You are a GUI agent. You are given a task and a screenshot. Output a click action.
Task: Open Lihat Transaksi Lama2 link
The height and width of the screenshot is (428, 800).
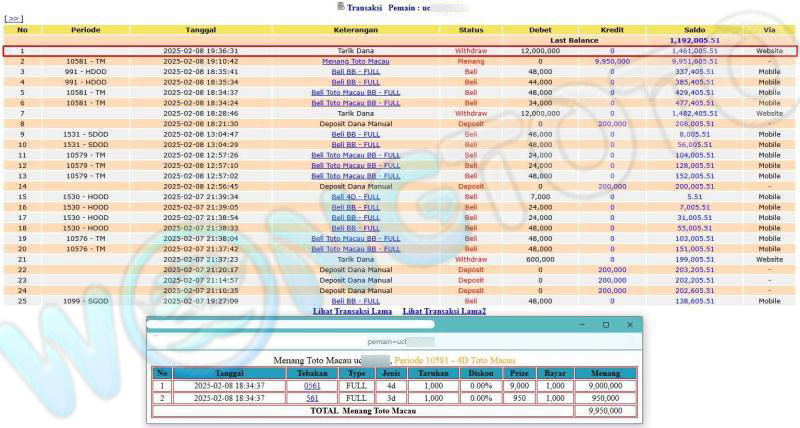pyautogui.click(x=444, y=311)
